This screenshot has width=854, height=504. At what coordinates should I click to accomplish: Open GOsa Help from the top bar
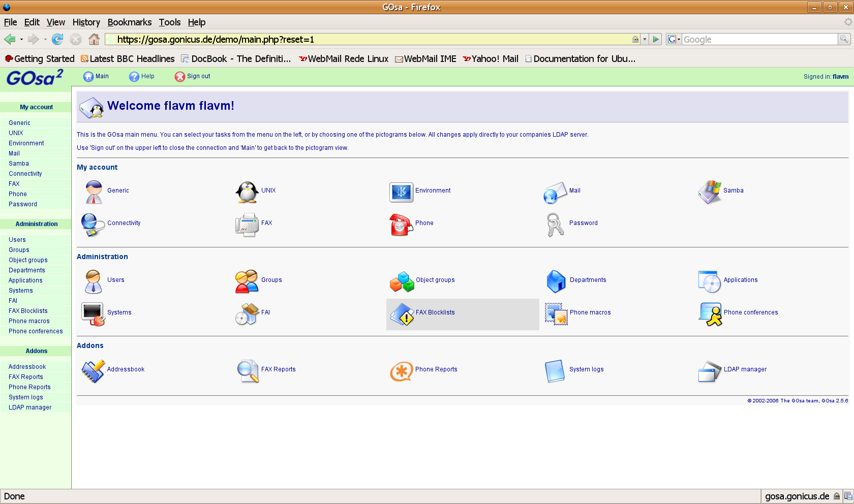pyautogui.click(x=142, y=76)
